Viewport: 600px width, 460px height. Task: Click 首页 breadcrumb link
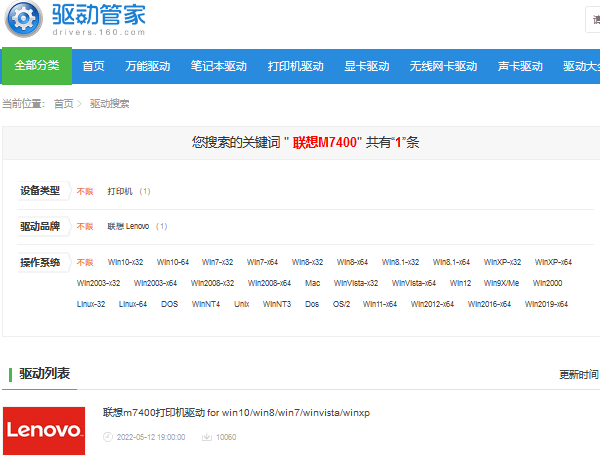click(x=64, y=104)
